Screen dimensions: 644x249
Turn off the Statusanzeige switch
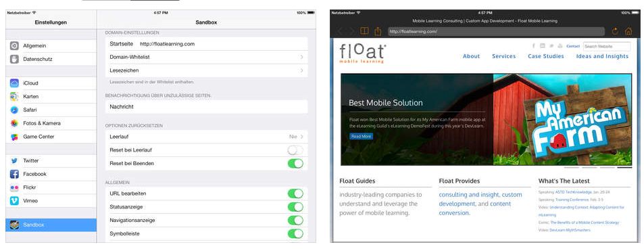click(x=295, y=207)
